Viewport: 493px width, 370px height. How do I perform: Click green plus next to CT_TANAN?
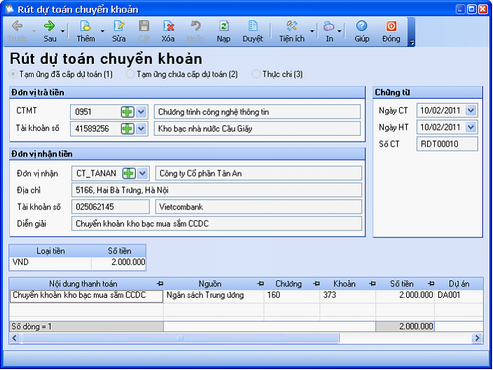pyautogui.click(x=129, y=173)
